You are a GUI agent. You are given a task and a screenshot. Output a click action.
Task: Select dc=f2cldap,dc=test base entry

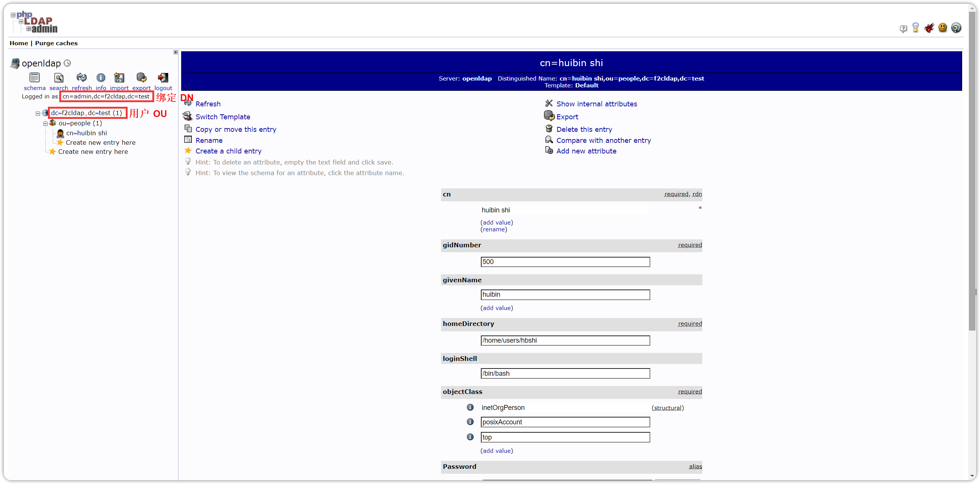(87, 113)
